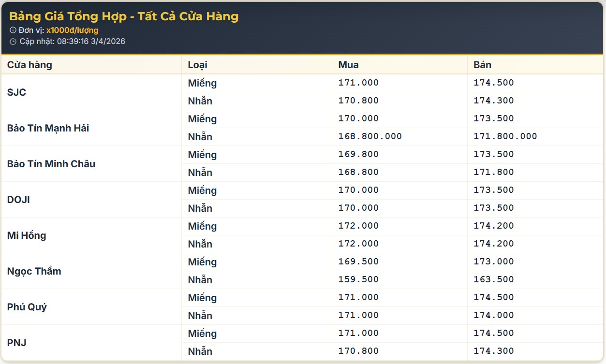
Task: Click the info icon beside Đơn vị
Action: (x=13, y=30)
